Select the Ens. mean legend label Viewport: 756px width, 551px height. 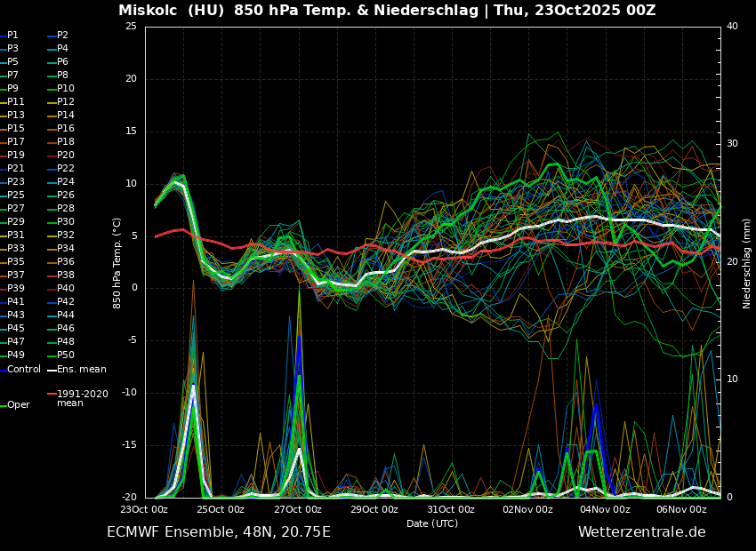pos(81,369)
